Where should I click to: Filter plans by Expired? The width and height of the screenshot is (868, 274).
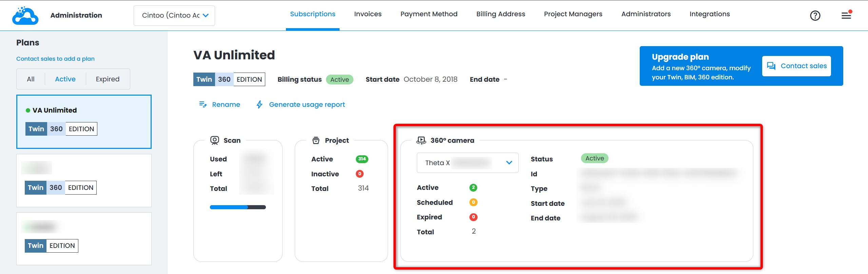(108, 79)
